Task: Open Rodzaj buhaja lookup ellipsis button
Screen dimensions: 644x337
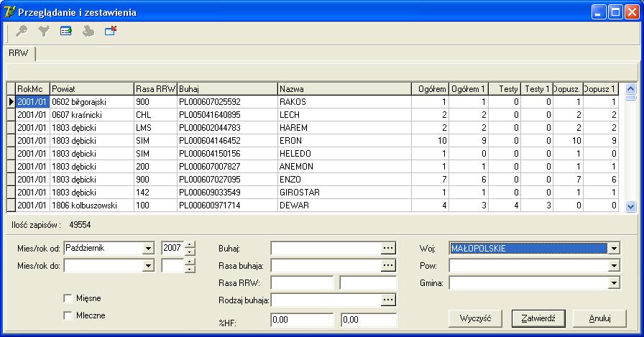Action: [388, 300]
